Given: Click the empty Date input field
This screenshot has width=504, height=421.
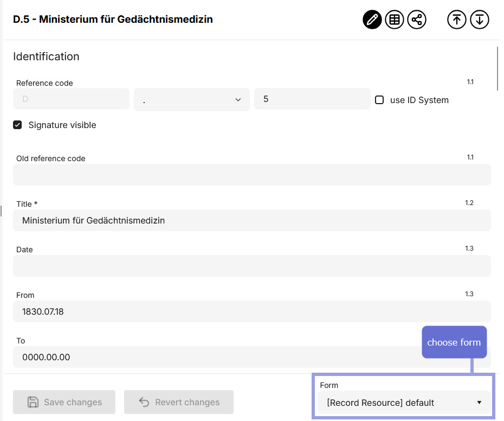Looking at the screenshot, I should click(x=252, y=266).
